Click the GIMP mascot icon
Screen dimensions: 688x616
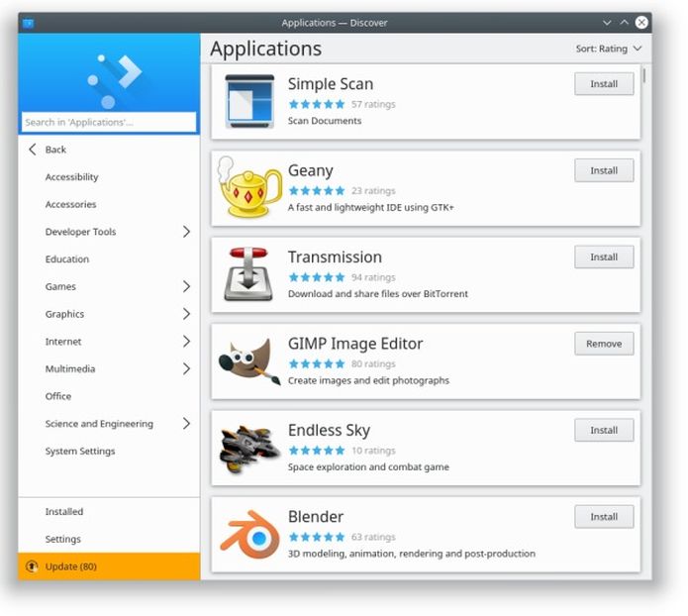point(249,361)
